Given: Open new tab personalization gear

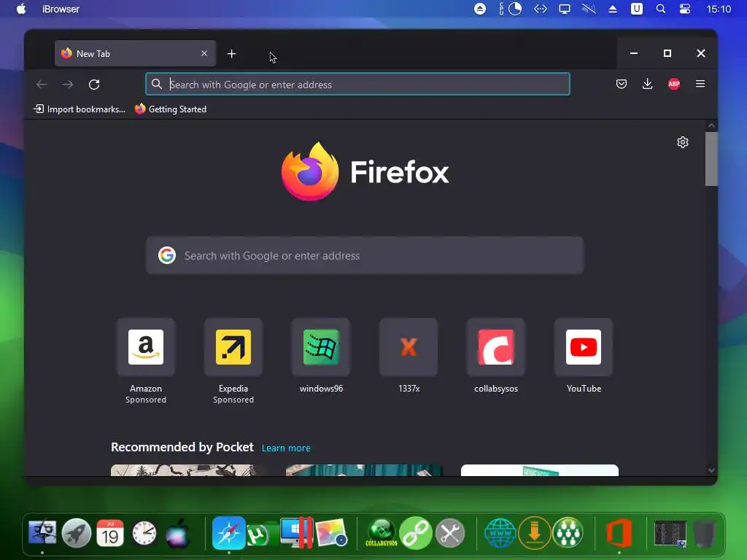Looking at the screenshot, I should (x=683, y=142).
